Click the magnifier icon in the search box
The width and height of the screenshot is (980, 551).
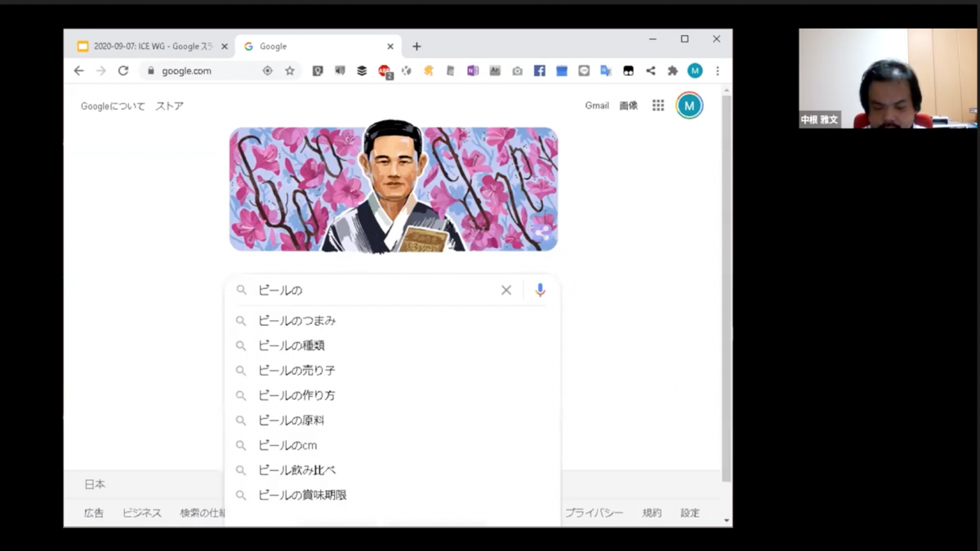241,290
